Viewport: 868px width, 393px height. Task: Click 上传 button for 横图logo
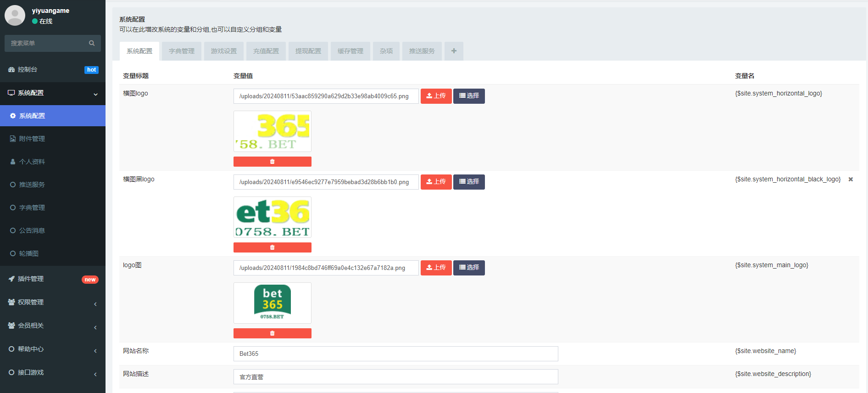436,96
